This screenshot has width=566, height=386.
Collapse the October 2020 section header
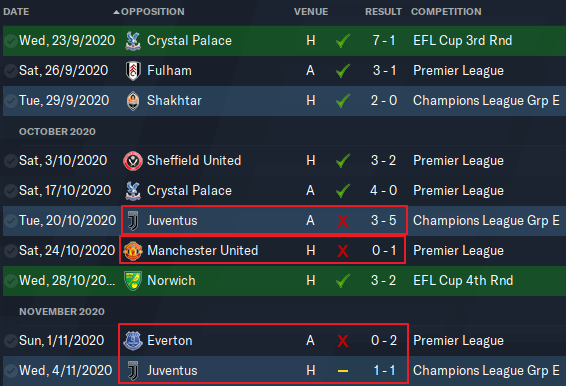(x=57, y=131)
